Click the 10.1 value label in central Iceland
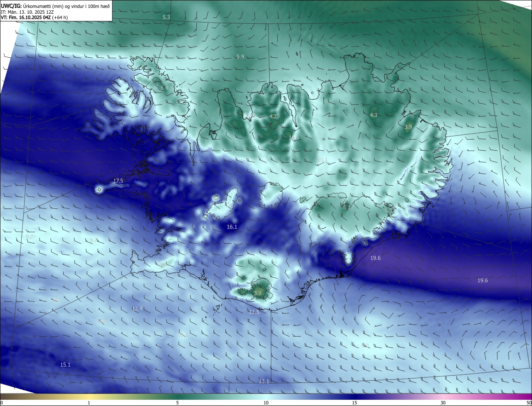This screenshot has height=406, width=532. tap(323, 160)
